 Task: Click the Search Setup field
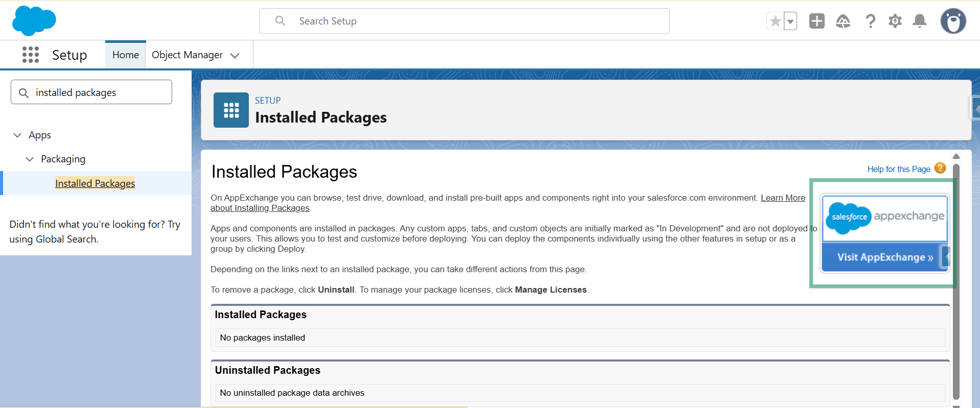464,21
